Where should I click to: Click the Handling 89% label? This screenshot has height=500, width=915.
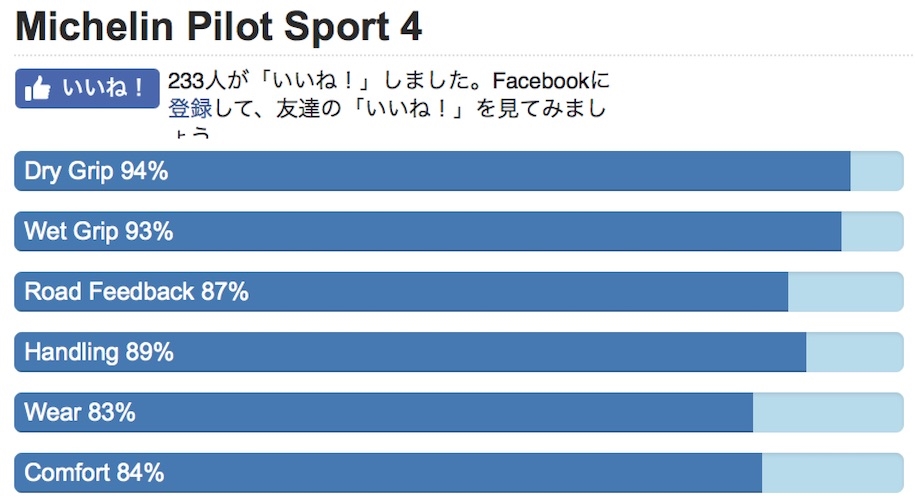point(99,352)
